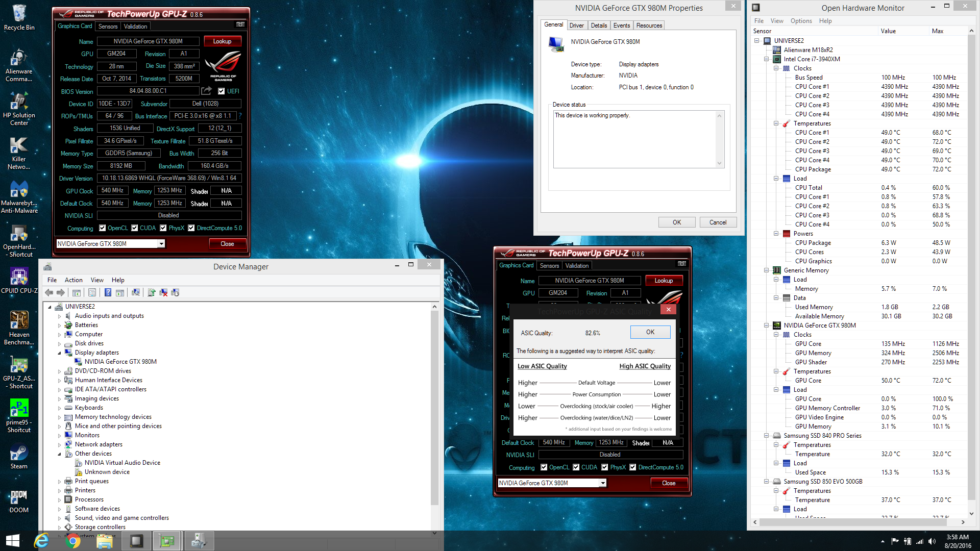980x551 pixels.
Task: Open the Heaven Benchmark desktop icon
Action: click(x=19, y=328)
